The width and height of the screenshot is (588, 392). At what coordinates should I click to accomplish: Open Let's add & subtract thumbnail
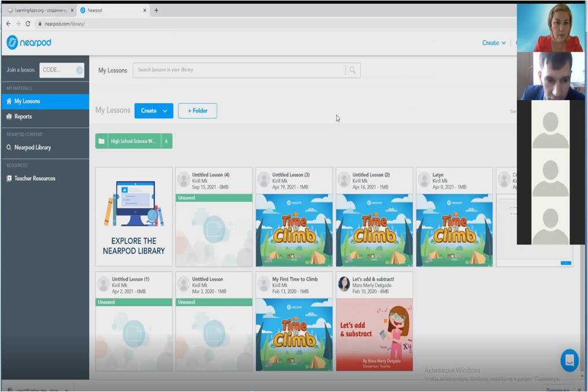click(374, 335)
